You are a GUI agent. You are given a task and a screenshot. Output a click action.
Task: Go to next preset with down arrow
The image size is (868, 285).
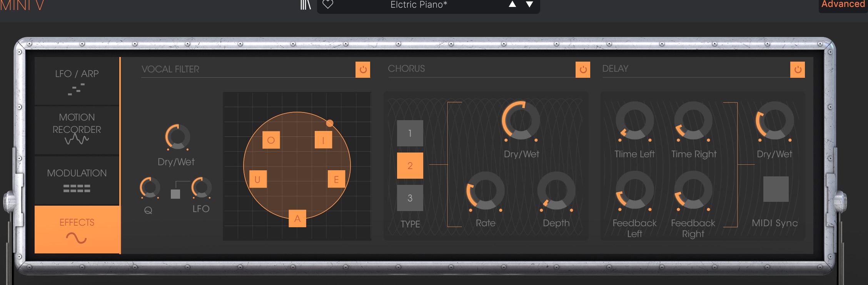pos(530,5)
